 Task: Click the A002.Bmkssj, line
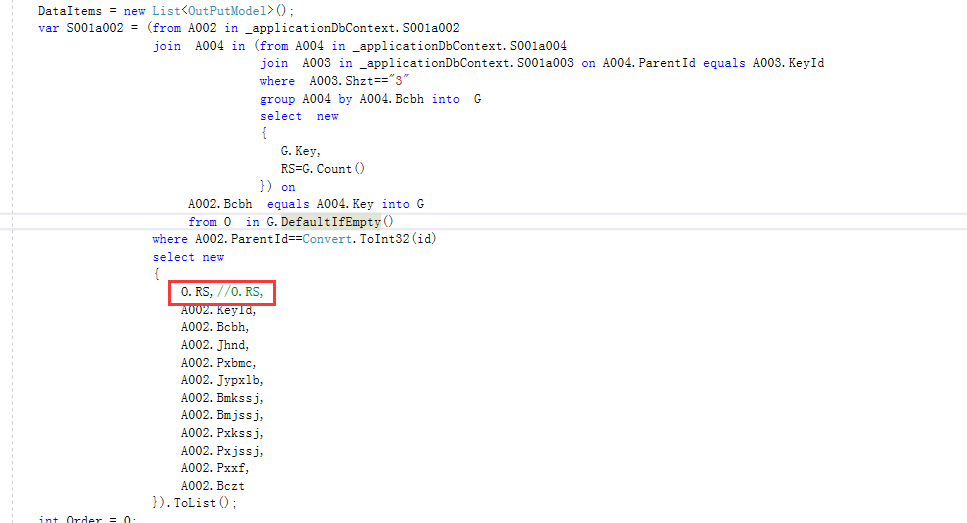(x=222, y=398)
